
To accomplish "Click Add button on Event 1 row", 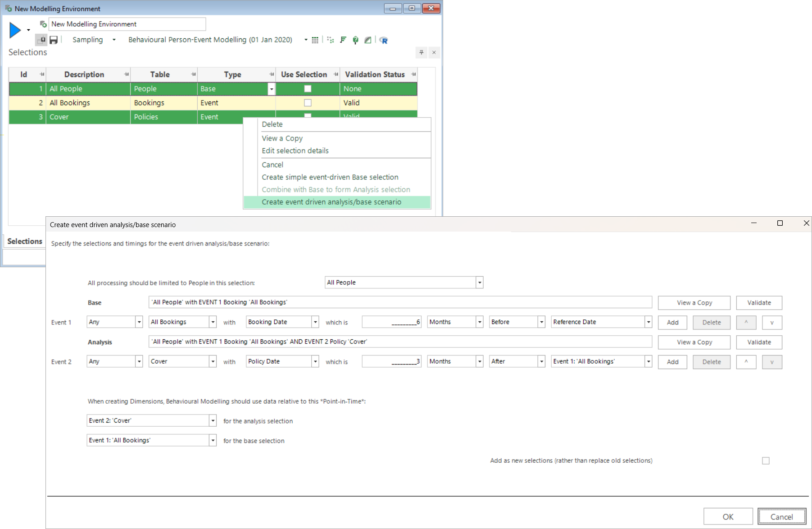I will click(x=672, y=323).
